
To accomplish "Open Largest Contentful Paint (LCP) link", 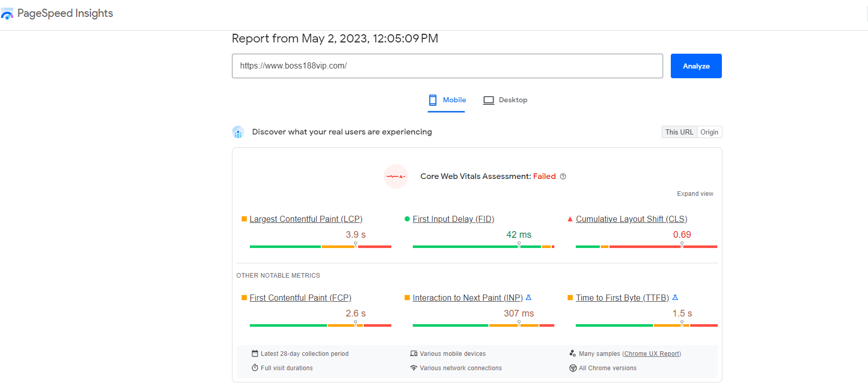I will [306, 219].
